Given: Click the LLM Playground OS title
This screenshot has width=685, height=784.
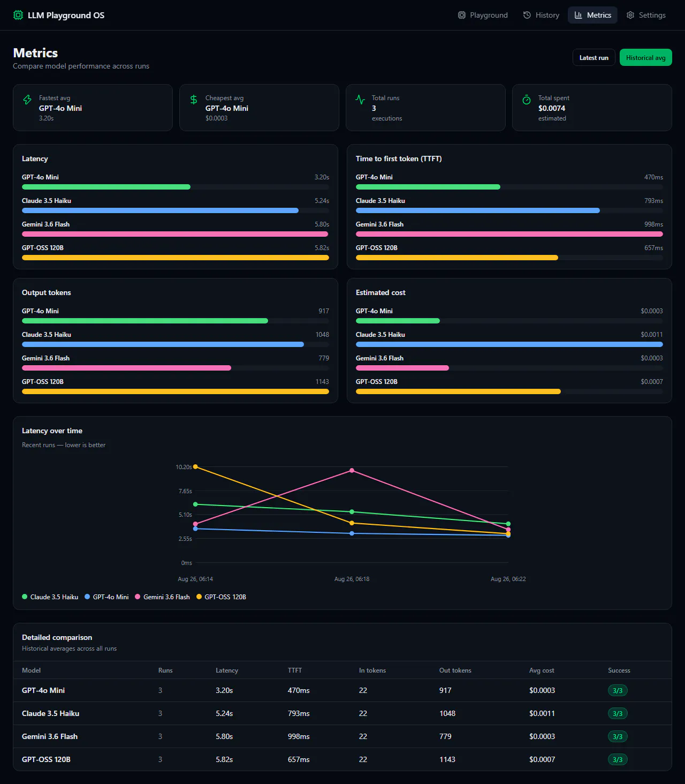Looking at the screenshot, I should coord(66,15).
